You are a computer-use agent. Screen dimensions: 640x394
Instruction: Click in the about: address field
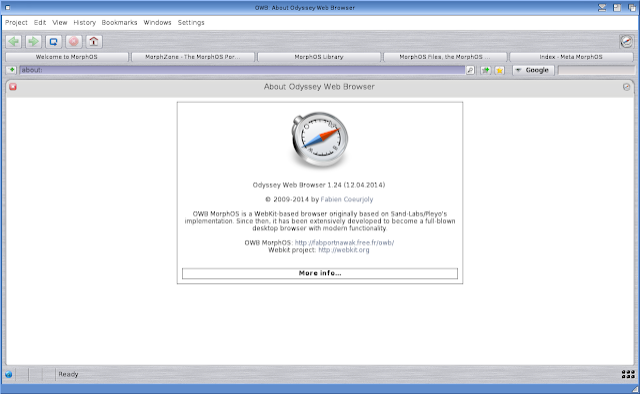(242, 70)
